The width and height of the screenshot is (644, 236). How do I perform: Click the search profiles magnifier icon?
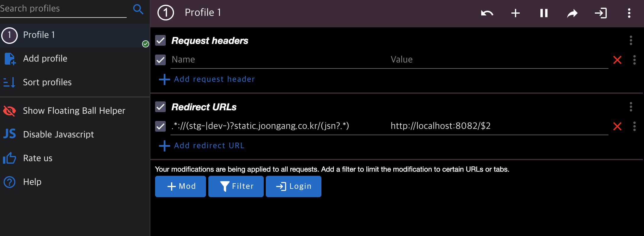coord(138,9)
